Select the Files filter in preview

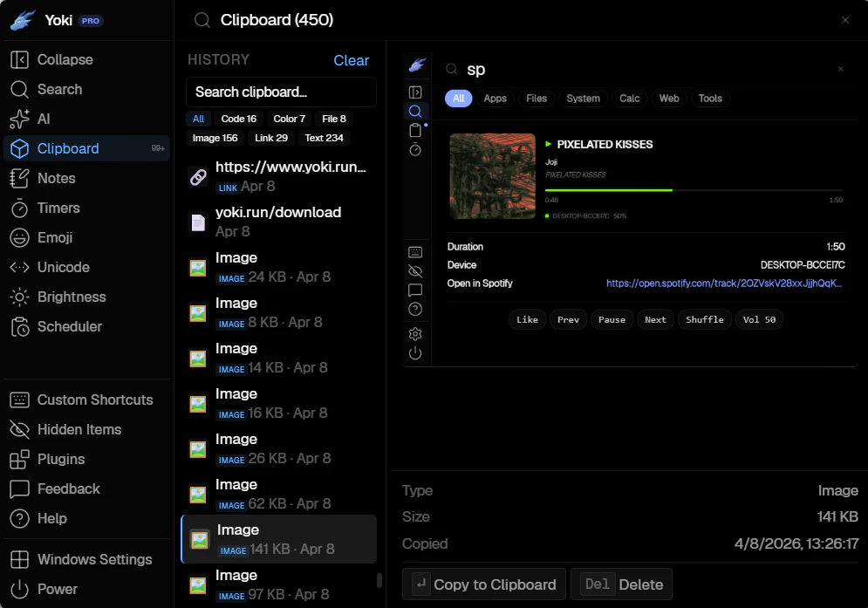pos(537,99)
